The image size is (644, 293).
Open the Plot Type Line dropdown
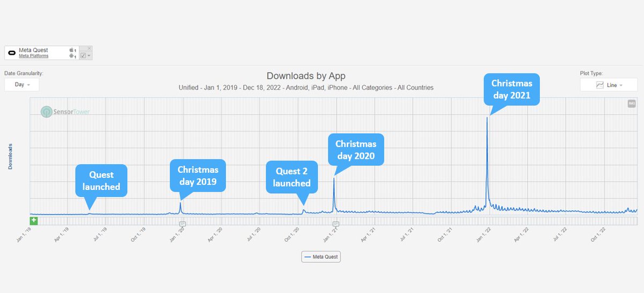(609, 85)
